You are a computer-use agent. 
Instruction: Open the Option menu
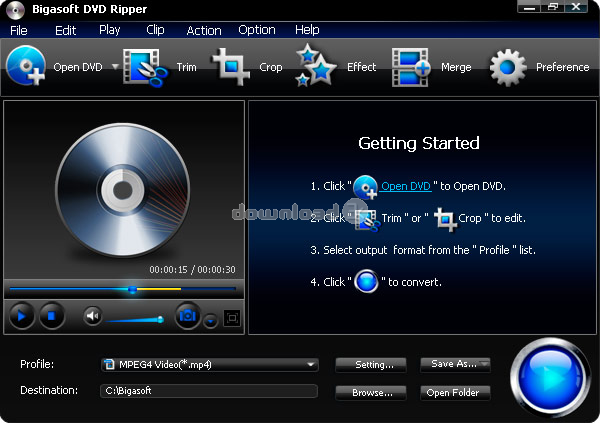257,30
